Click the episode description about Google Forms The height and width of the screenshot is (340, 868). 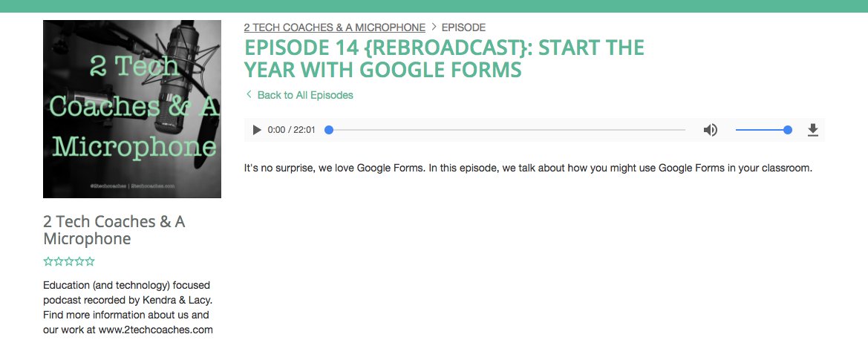(x=528, y=168)
